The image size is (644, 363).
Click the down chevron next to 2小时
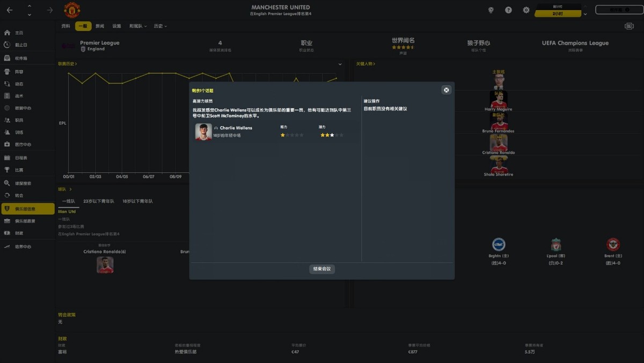point(585,13)
